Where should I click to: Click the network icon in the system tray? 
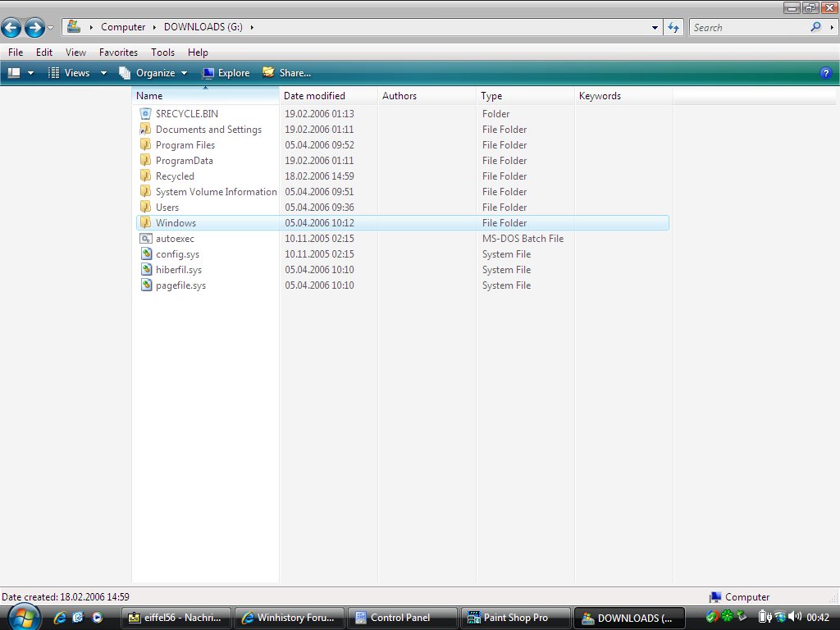point(780,616)
